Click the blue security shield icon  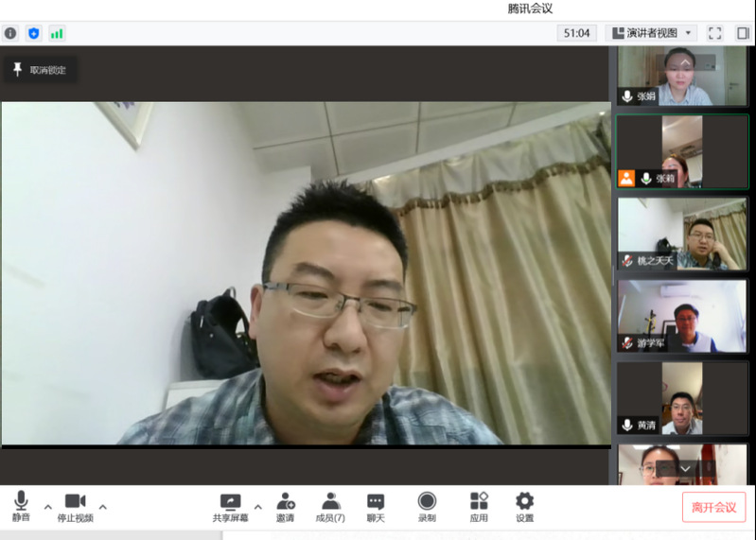(34, 33)
